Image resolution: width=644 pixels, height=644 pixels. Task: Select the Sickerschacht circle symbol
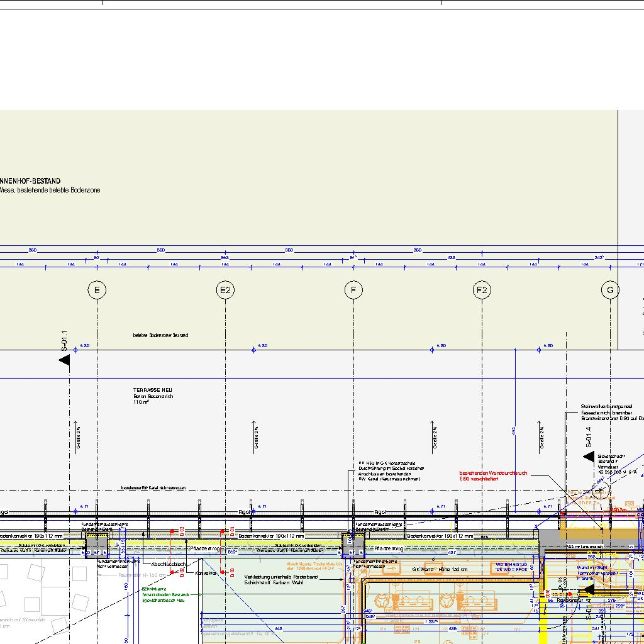point(601,490)
